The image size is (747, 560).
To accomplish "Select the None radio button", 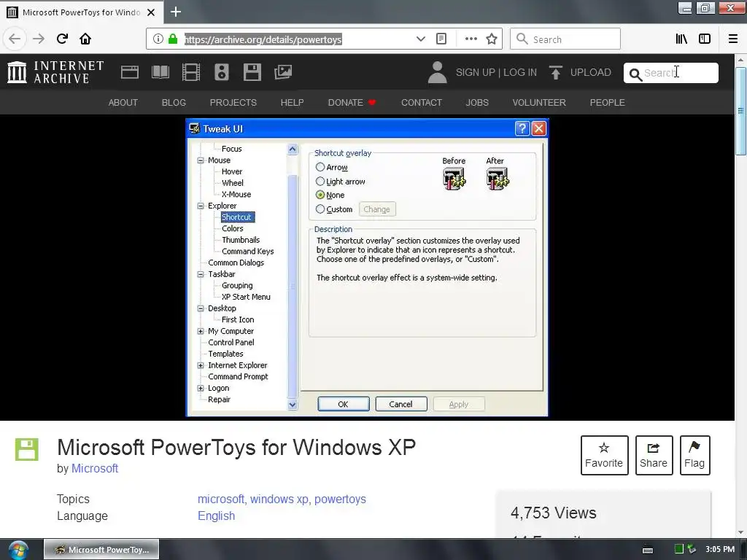I will pos(320,195).
